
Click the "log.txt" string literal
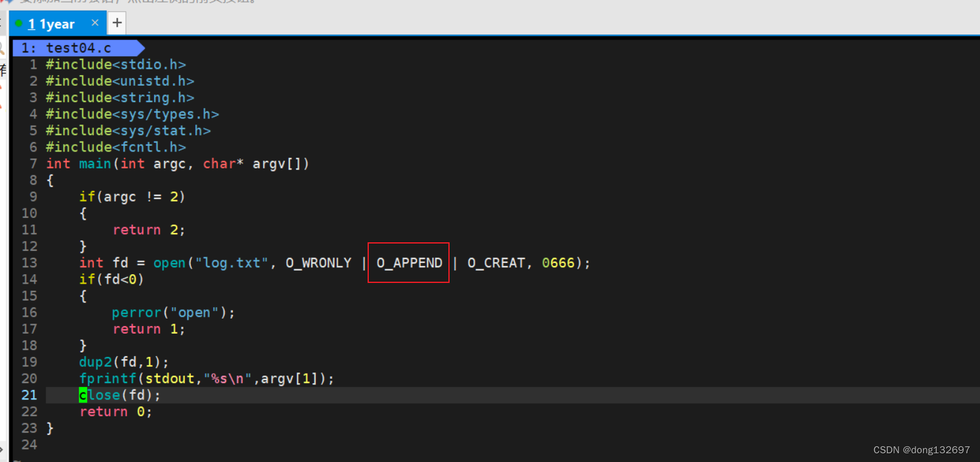click(232, 263)
